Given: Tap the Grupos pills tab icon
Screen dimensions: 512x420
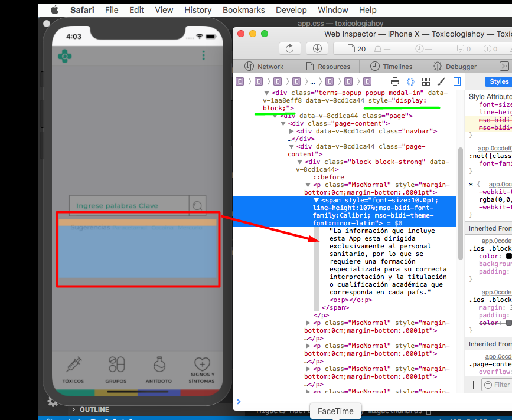Looking at the screenshot, I should pos(116,364).
